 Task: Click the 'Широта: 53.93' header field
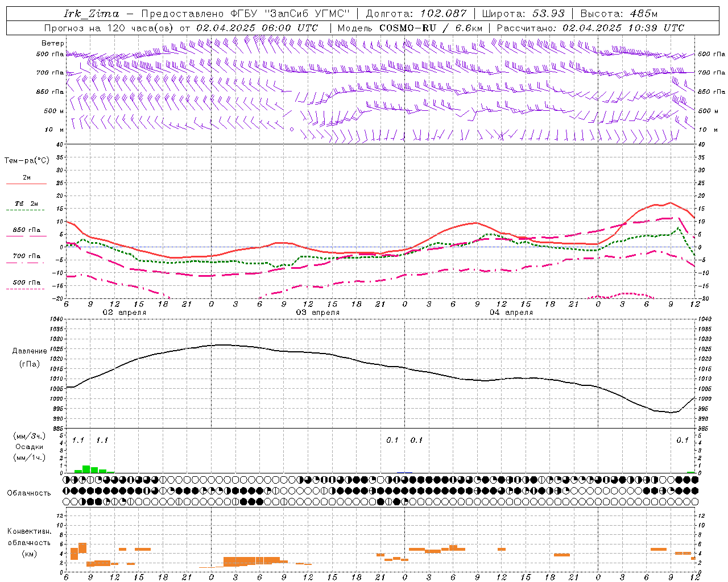point(523,14)
